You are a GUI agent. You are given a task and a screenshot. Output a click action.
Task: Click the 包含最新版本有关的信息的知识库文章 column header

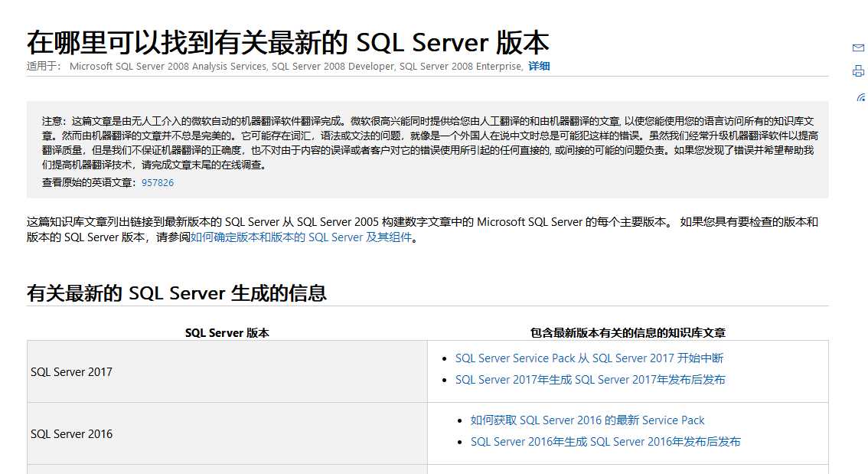tap(628, 333)
